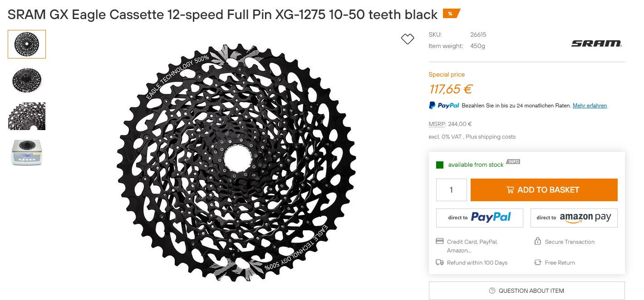Viewport: 644px width, 300px height.
Task: Click the green stock availability square
Action: point(439,165)
